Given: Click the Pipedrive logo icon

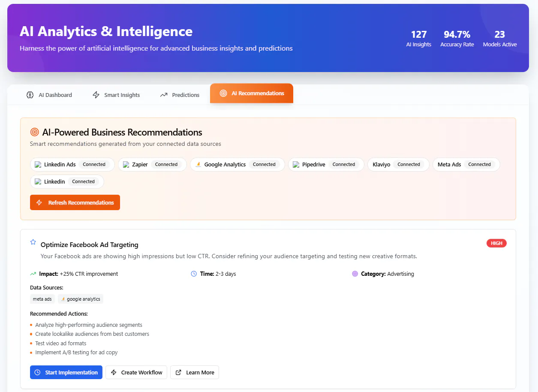Looking at the screenshot, I should [x=296, y=164].
